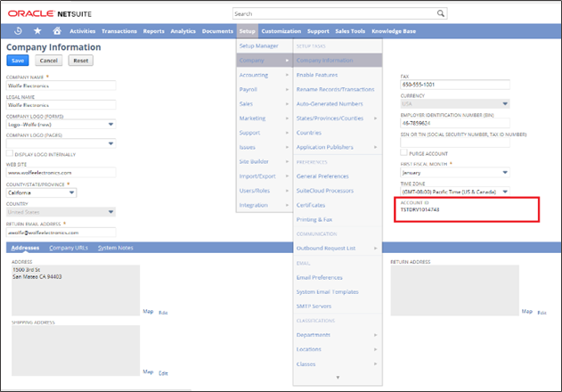This screenshot has height=392, width=562.
Task: Expand the Departments submenu
Action: click(x=338, y=335)
